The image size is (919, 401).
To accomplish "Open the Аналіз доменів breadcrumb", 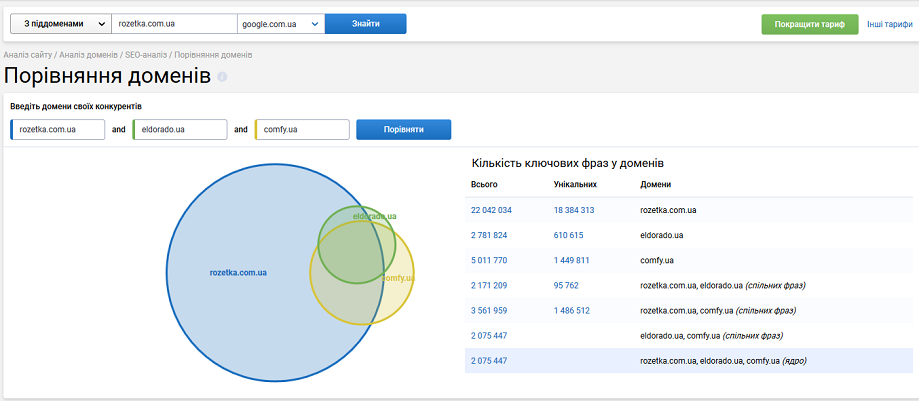I will click(x=89, y=55).
